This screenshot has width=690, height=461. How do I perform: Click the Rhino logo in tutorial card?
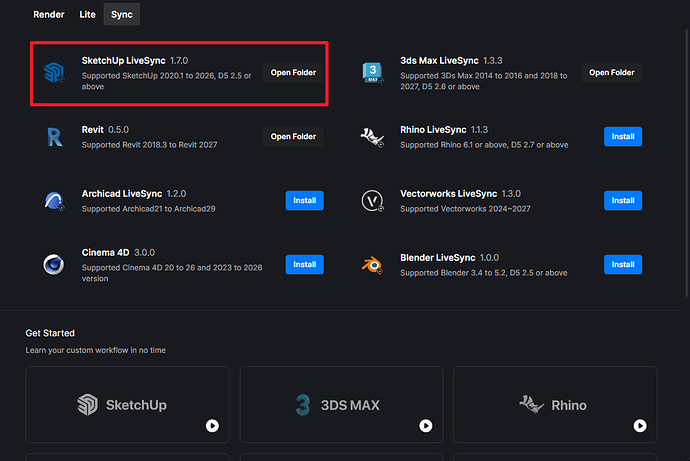point(532,404)
